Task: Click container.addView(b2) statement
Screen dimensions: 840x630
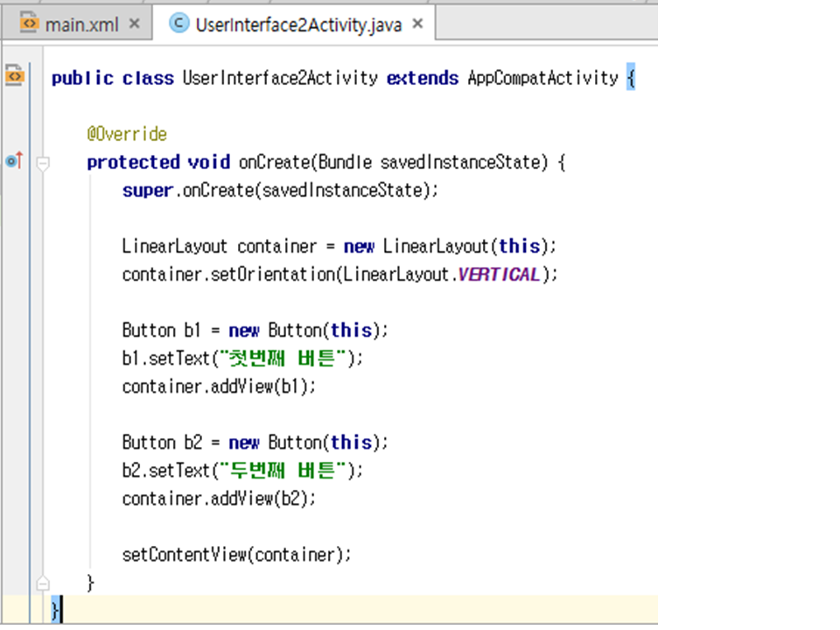Action: 219,498
